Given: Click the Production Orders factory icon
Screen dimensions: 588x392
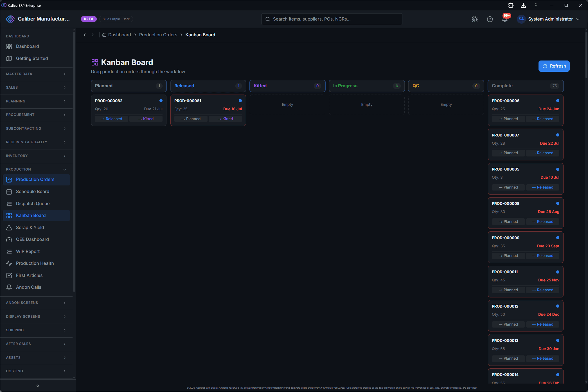Looking at the screenshot, I should tap(9, 180).
